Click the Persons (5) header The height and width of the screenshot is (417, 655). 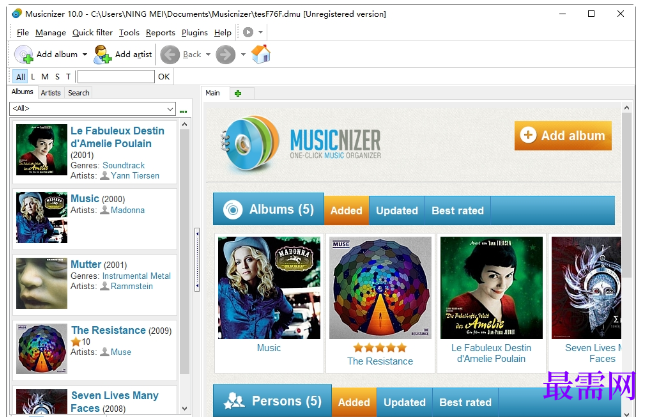pyautogui.click(x=272, y=401)
